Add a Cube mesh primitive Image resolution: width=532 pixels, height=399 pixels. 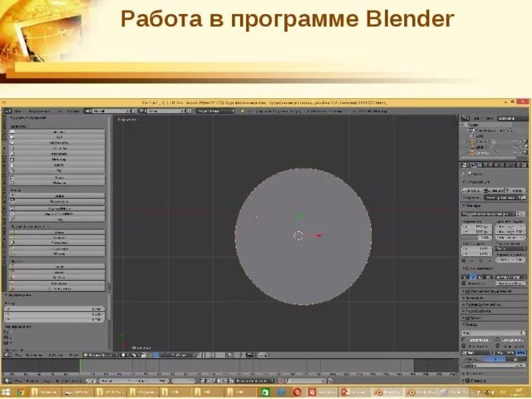[x=57, y=137]
